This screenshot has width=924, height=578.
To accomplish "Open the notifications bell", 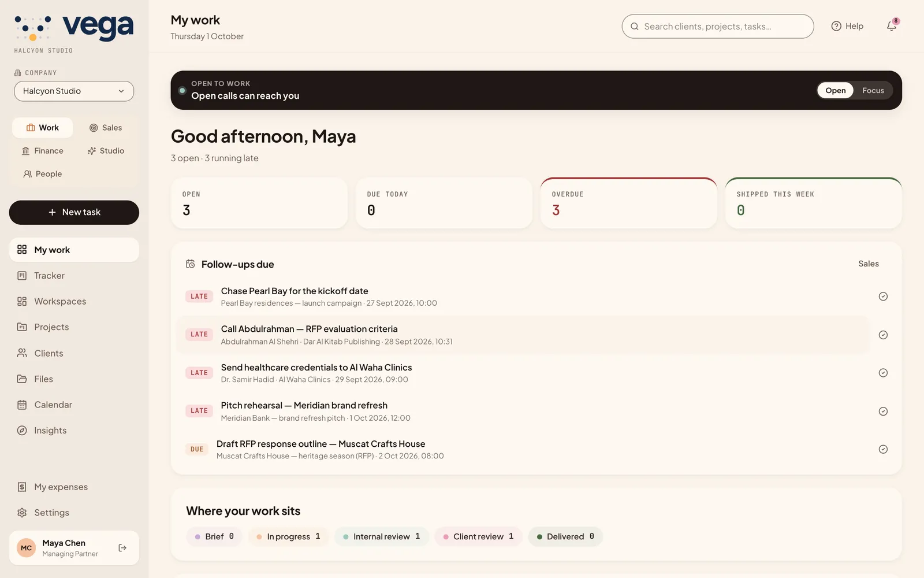I will [x=892, y=26].
